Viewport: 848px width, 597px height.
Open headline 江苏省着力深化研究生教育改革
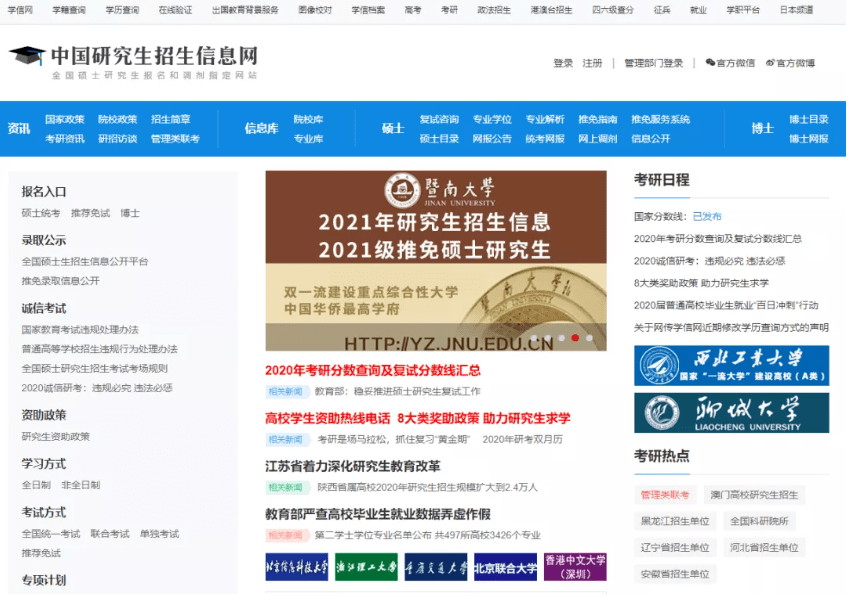[352, 466]
